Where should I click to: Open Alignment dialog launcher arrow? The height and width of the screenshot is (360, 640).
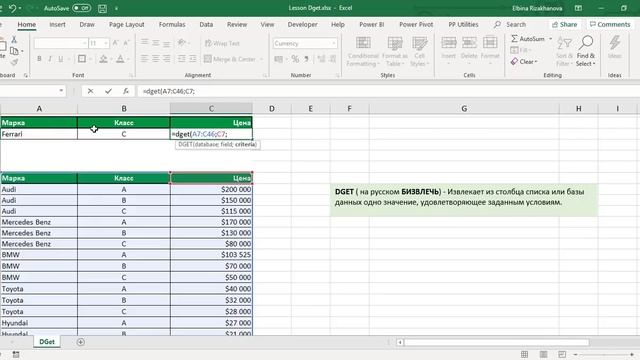[x=265, y=76]
